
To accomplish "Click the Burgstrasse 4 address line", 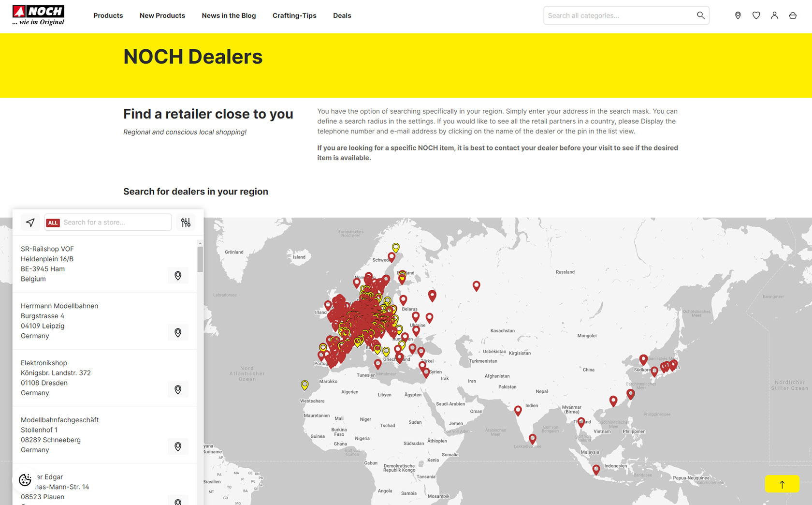I will click(43, 316).
